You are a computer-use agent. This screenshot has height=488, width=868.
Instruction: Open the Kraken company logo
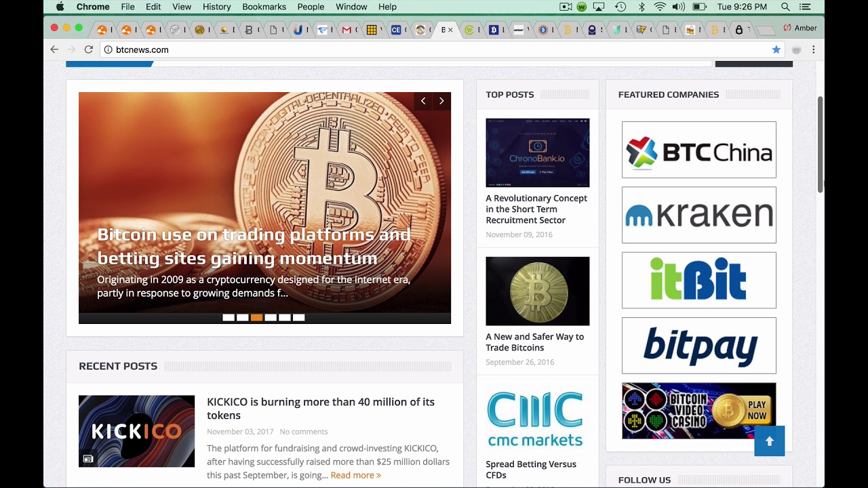coord(699,215)
